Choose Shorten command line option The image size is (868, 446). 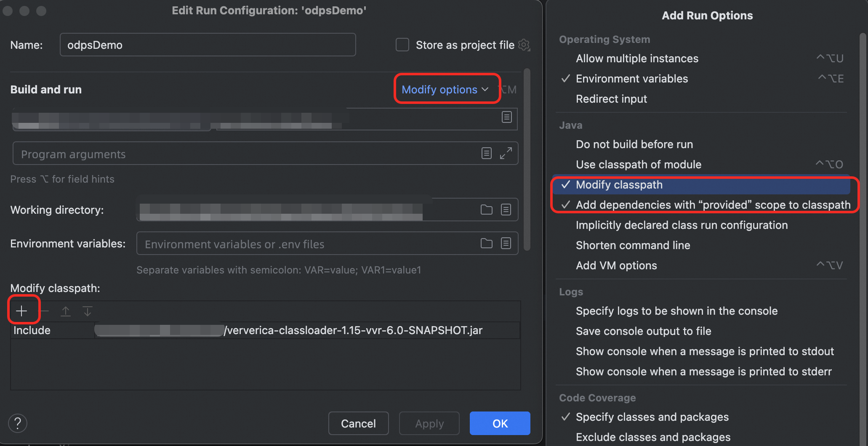tap(633, 245)
